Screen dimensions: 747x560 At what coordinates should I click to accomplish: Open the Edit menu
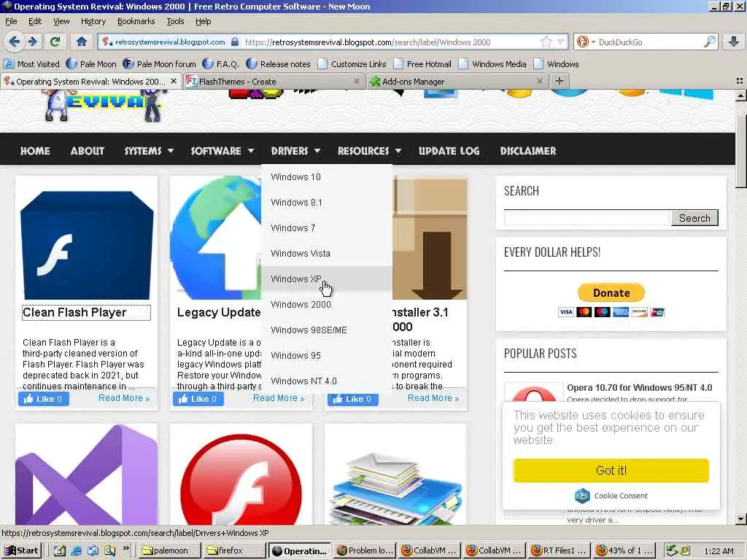point(35,21)
